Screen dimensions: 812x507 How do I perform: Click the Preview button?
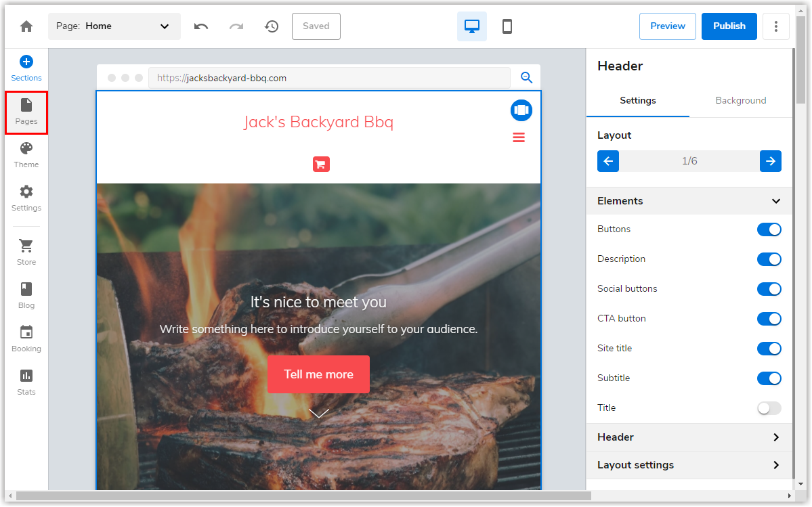pyautogui.click(x=667, y=26)
